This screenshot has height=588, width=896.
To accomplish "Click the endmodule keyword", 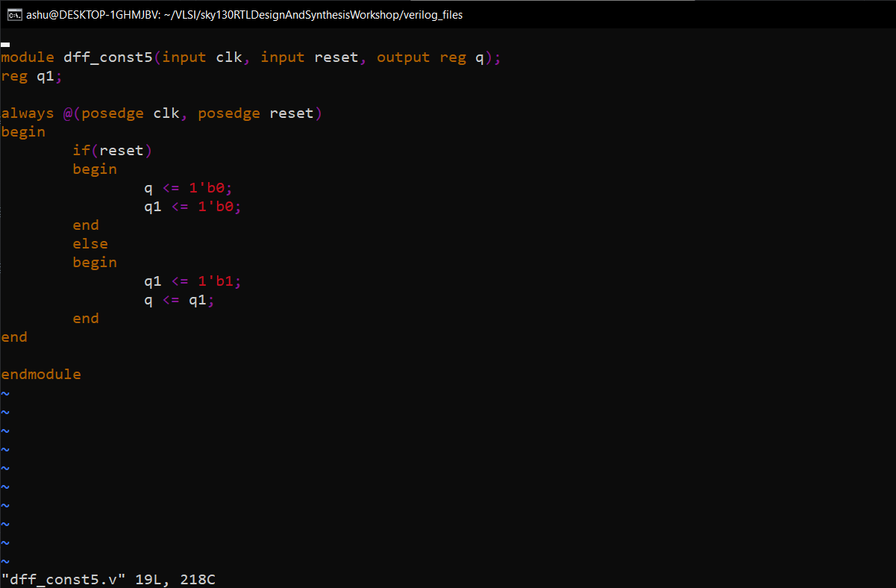I will pos(41,374).
